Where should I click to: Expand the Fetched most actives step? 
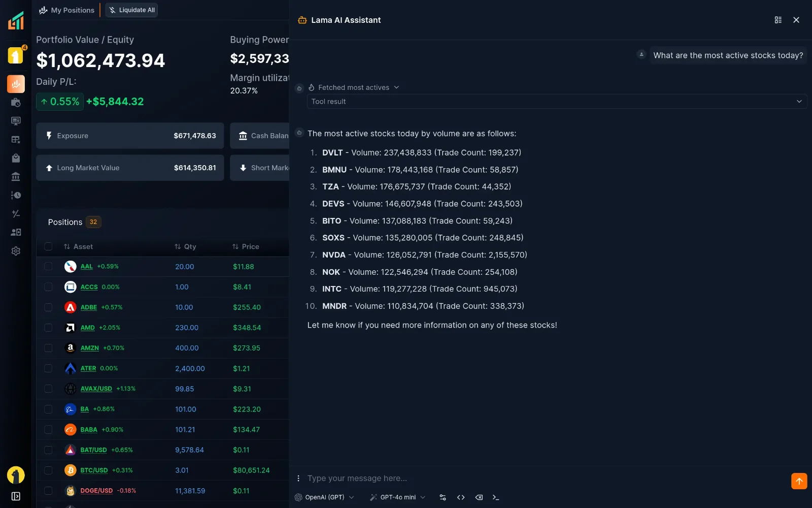(354, 87)
